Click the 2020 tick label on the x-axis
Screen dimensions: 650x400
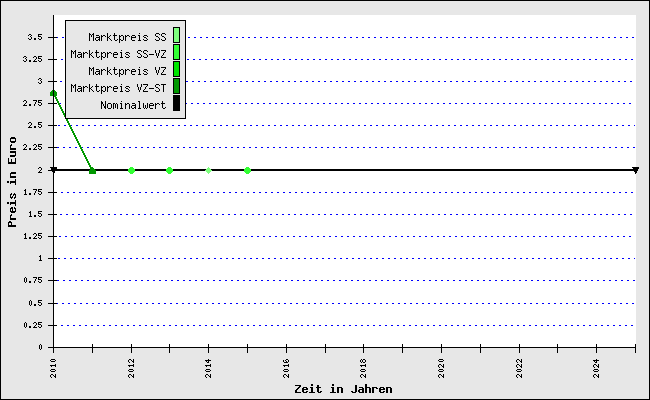[441, 367]
